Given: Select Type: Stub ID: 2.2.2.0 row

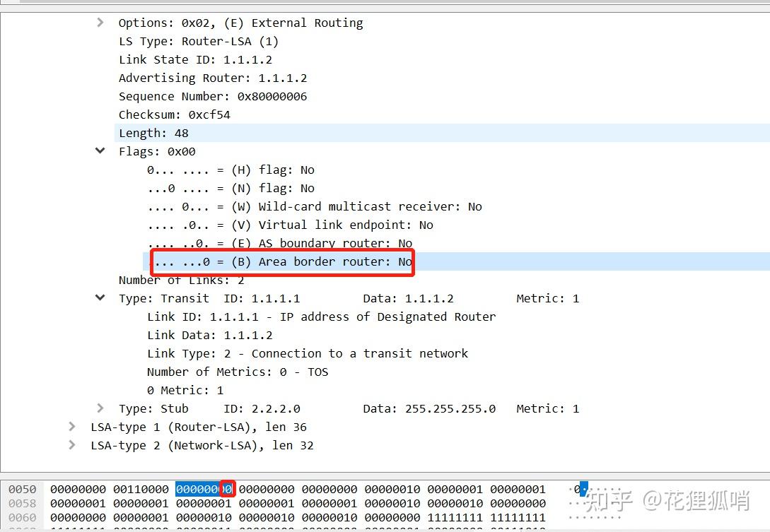Looking at the screenshot, I should [349, 409].
